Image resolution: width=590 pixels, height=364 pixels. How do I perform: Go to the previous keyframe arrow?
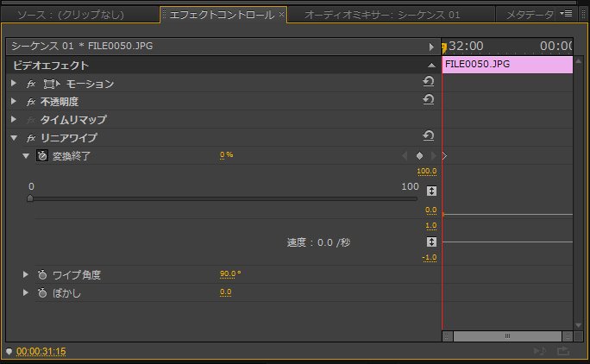pyautogui.click(x=404, y=156)
